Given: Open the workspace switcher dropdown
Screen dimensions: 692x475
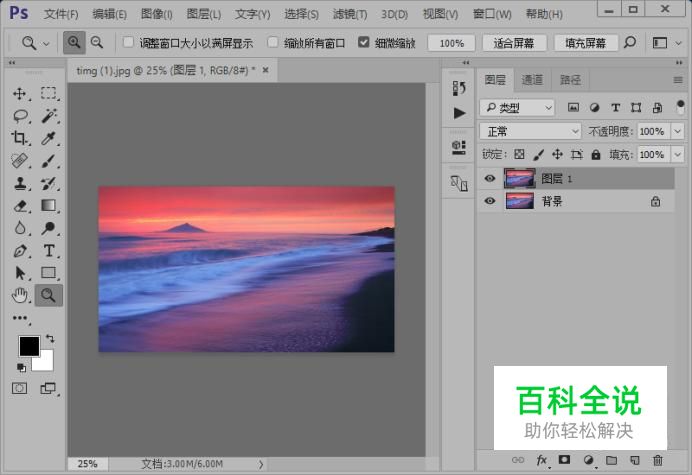Looking at the screenshot, I should pyautogui.click(x=678, y=43).
